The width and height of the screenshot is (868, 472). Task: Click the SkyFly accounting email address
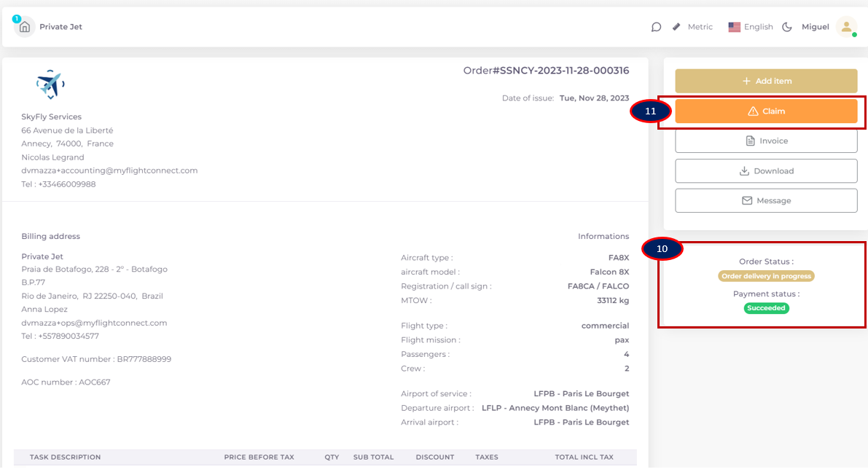109,170
